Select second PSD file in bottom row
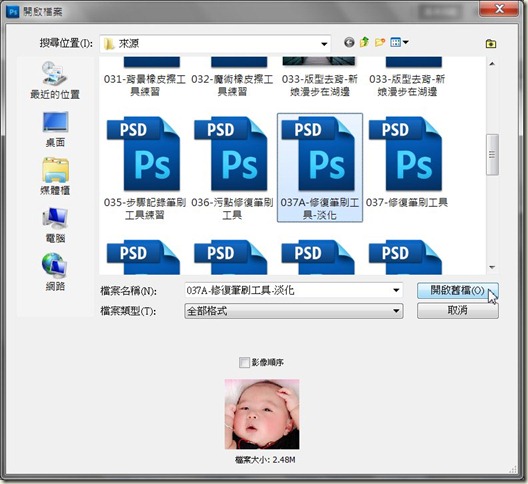 [x=231, y=257]
